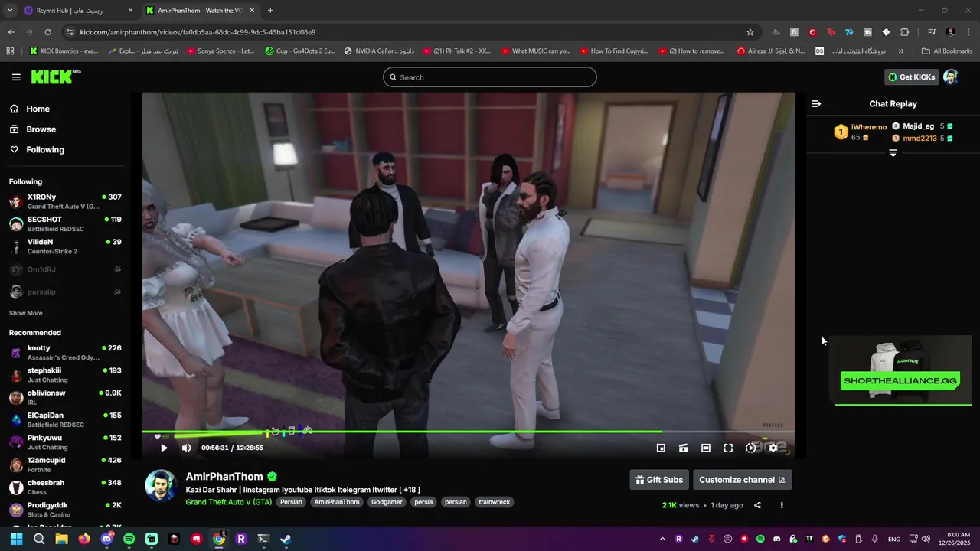Open Following in the sidebar

coord(37,150)
